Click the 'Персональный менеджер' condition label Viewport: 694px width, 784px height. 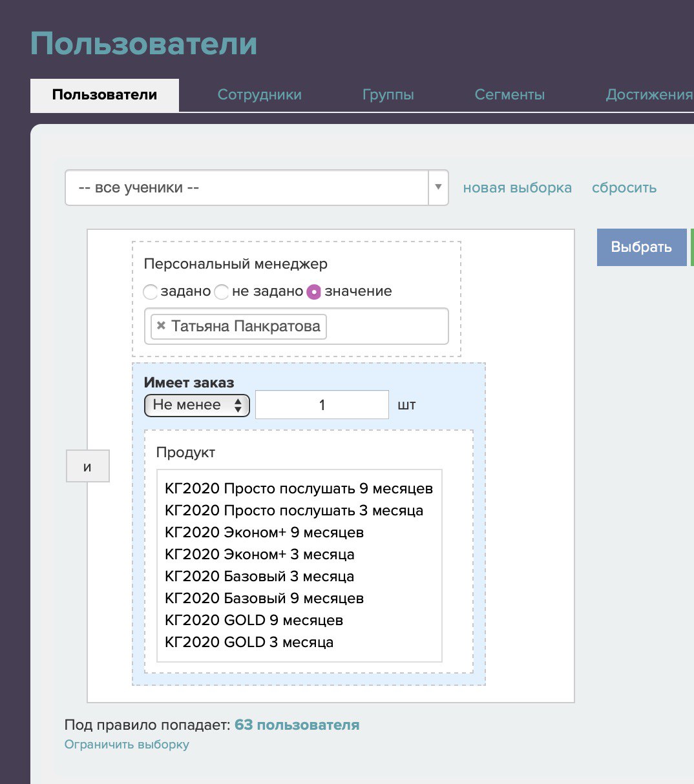(236, 264)
